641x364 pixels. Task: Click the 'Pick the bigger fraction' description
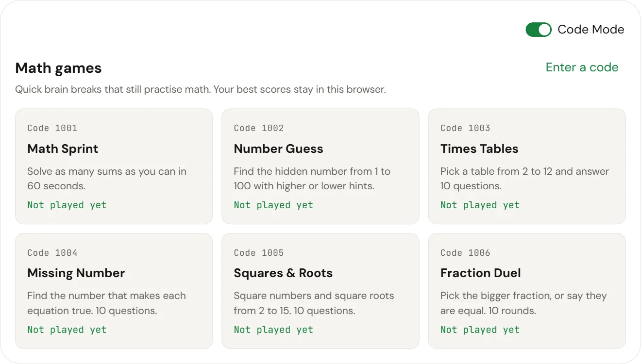tap(523, 303)
